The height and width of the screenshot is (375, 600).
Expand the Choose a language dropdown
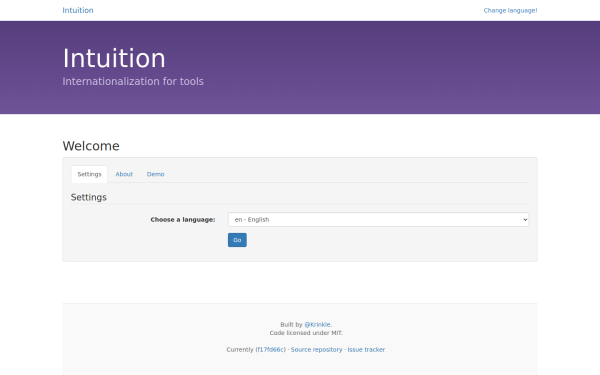tap(378, 220)
